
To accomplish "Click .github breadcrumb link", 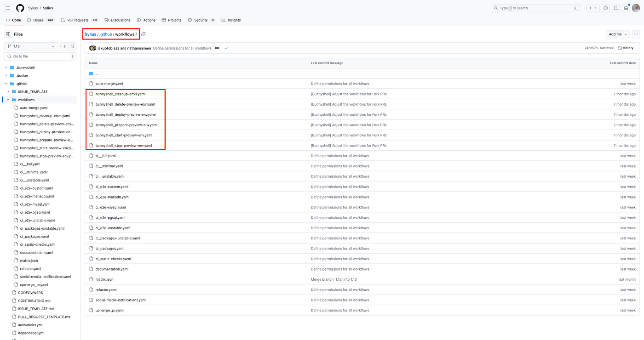I will (105, 34).
